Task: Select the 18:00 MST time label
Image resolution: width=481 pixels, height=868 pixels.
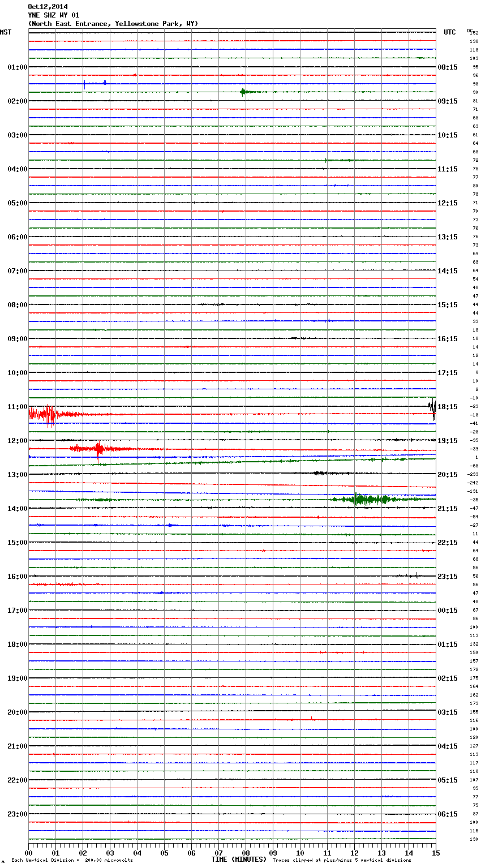Action: [18, 644]
